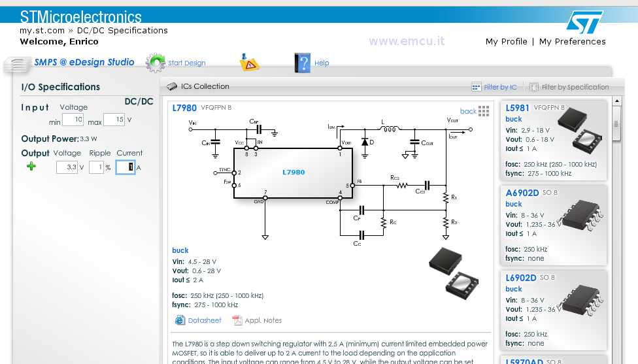Image resolution: width=638 pixels, height=364 pixels.
Task: Switch to Filter by Specification
Action: point(575,87)
